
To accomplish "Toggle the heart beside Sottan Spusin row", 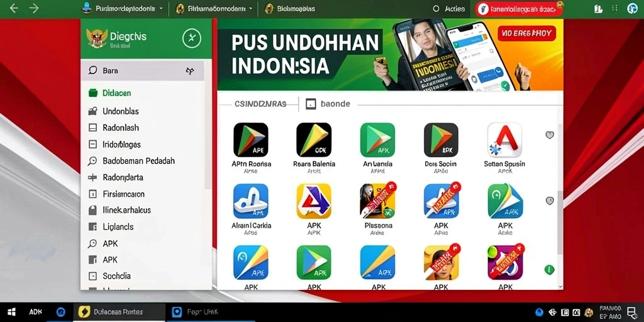I will (x=550, y=135).
